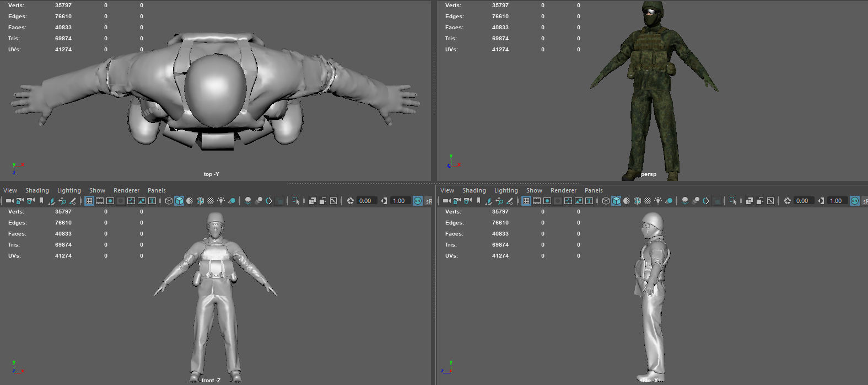868x385 pixels.
Task: Open Show menu of side panel
Action: click(x=534, y=190)
